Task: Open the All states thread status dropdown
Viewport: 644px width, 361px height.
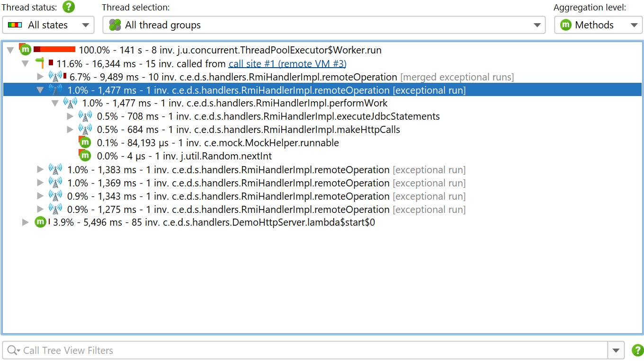Action: (x=48, y=25)
